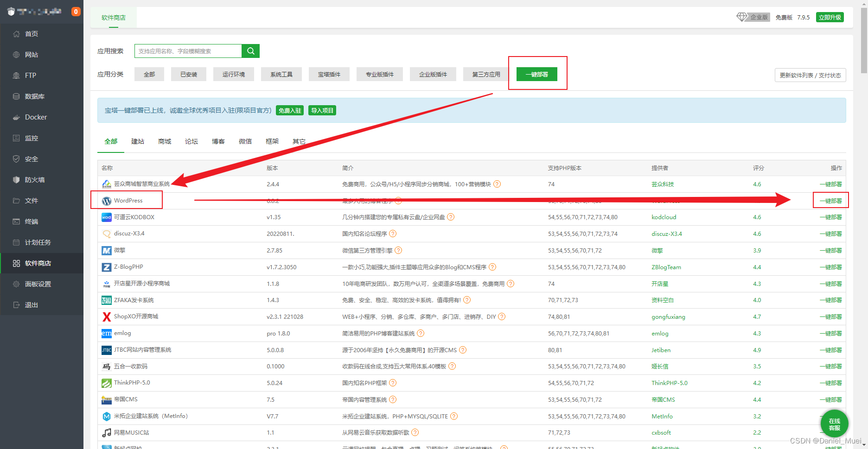Switch to the 框架 tab
The image size is (868, 449).
pos(272,141)
